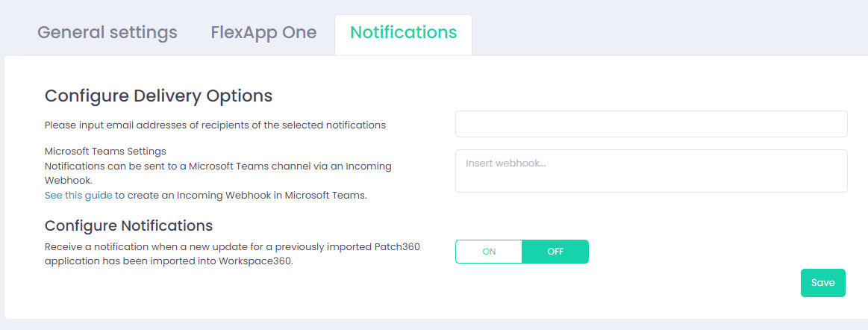This screenshot has height=330, width=868.
Task: Switch to the General settings tab
Action: pyautogui.click(x=107, y=33)
